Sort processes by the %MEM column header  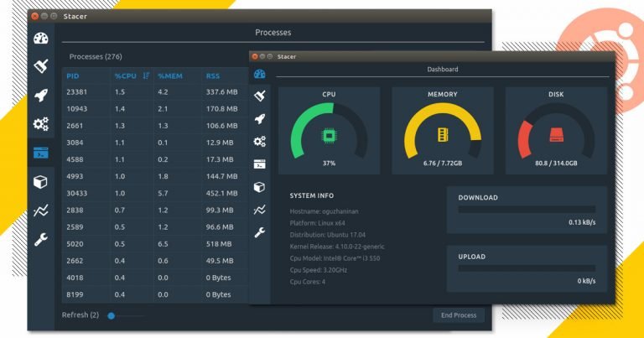click(169, 76)
